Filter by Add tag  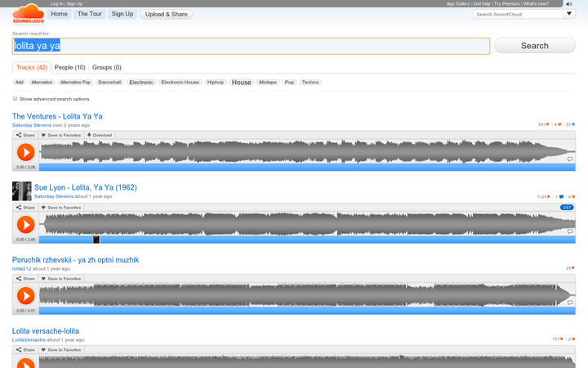(x=19, y=83)
